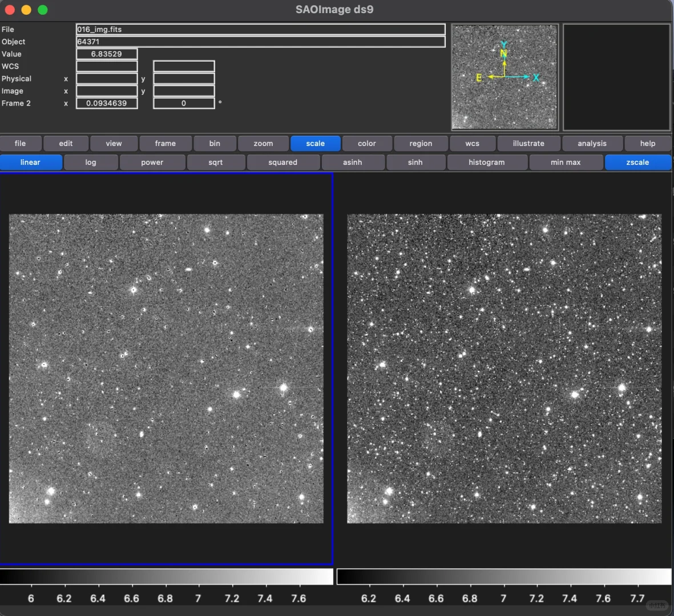Select the scale button menu
This screenshot has height=616, width=674.
[x=316, y=144]
